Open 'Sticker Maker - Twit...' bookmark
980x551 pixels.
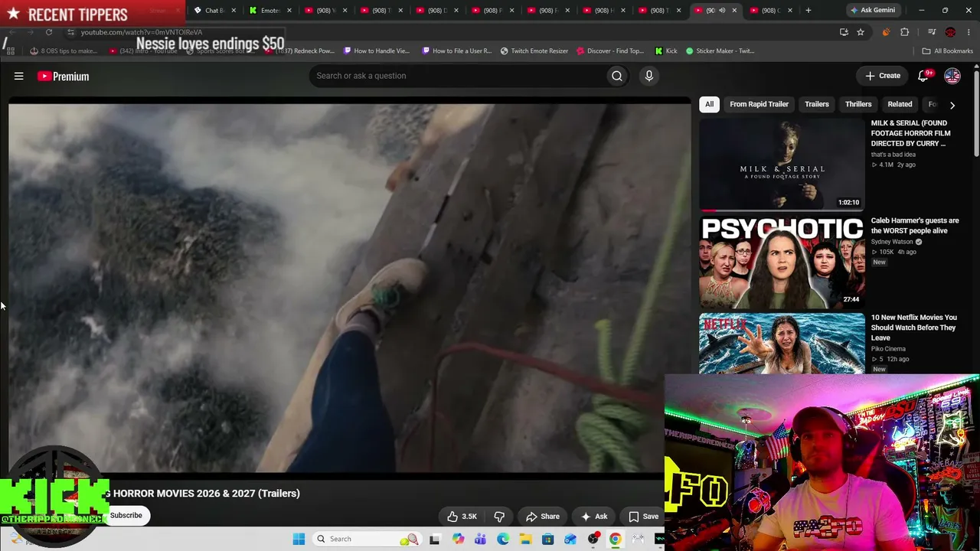pos(720,51)
